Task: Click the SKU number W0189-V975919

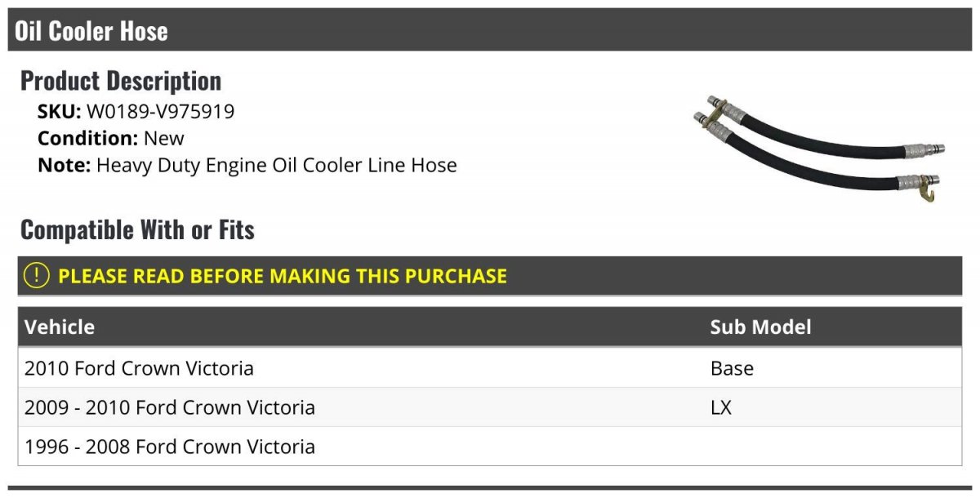Action: pyautogui.click(x=160, y=112)
